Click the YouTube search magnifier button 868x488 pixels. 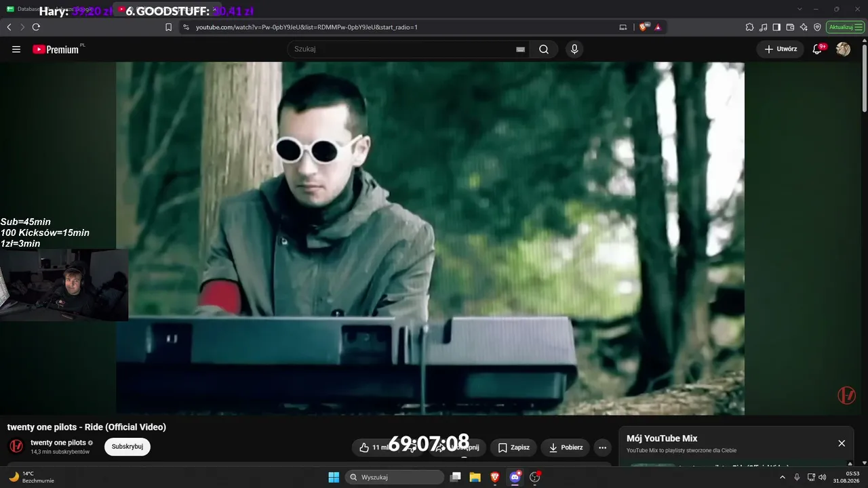click(544, 49)
